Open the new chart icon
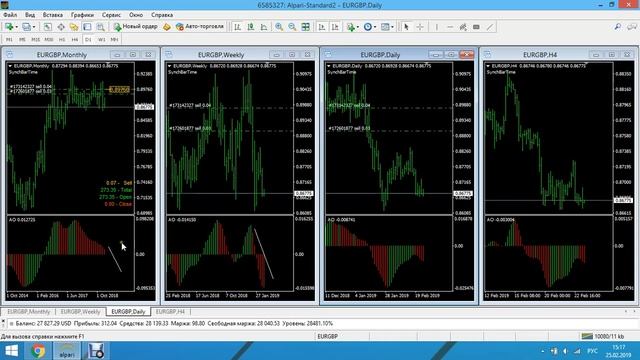The width and height of the screenshot is (640, 360). 9,27
